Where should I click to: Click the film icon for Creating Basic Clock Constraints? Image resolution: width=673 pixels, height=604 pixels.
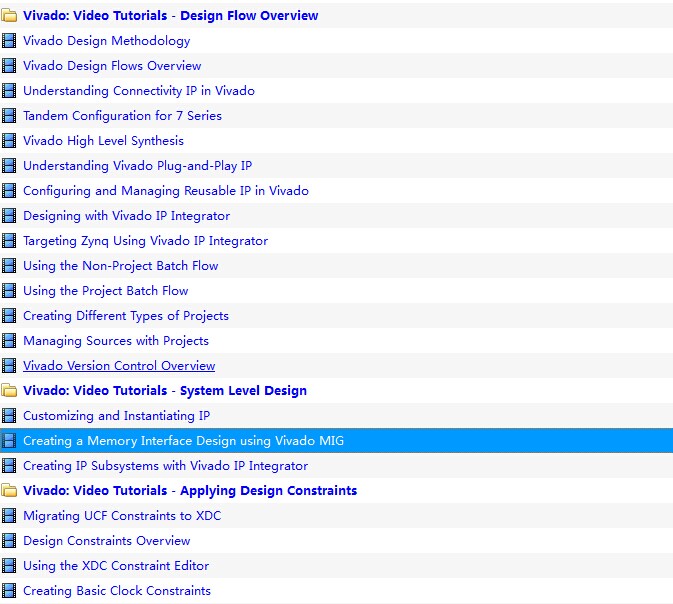9,591
